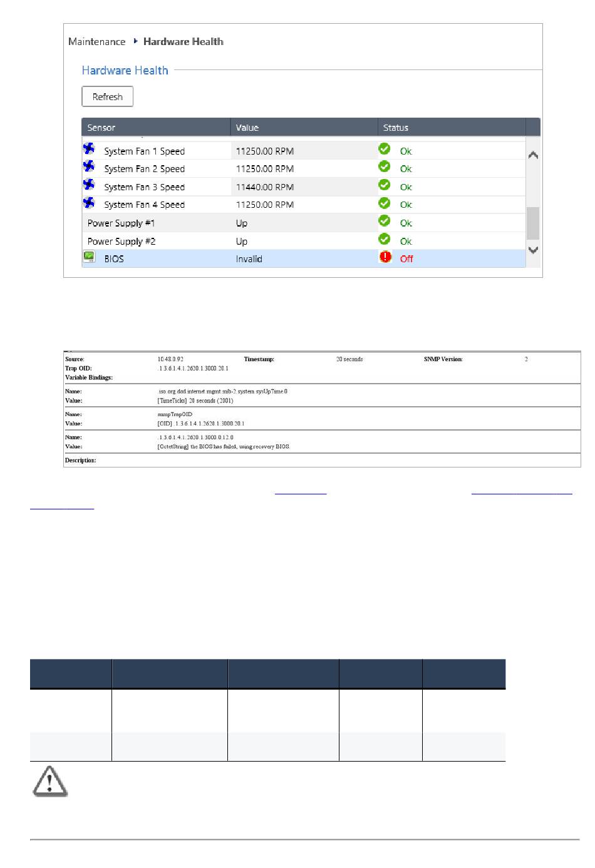Click the red error icon in BIOS row
Screen dimensions: 595x868
(x=385, y=257)
